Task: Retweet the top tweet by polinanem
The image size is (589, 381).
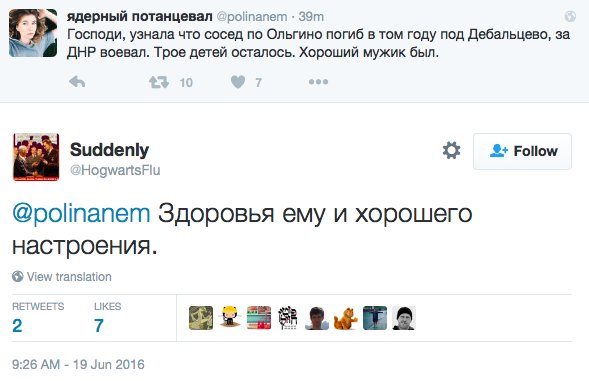Action: [159, 82]
